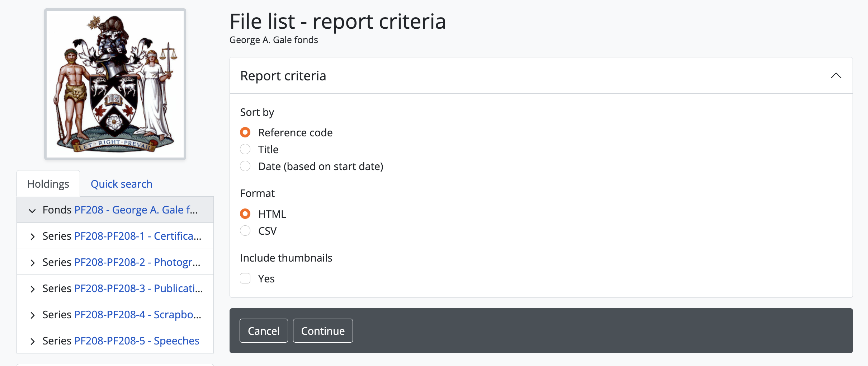This screenshot has height=366, width=868.
Task: Open the PF208-PF208-5 Speeches series link
Action: [136, 341]
